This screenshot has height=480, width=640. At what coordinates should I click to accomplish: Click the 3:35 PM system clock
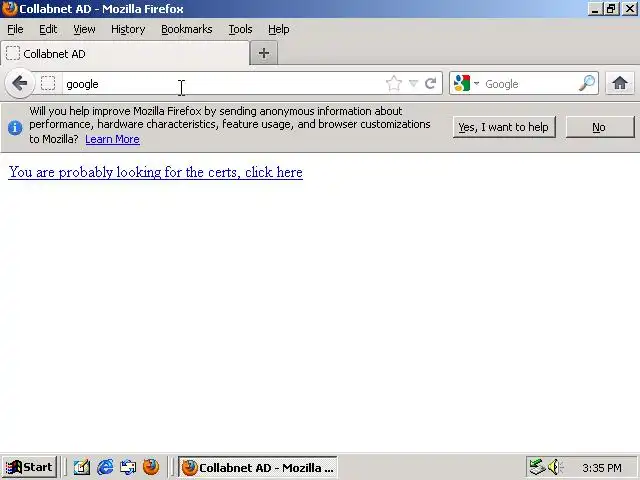pos(602,467)
